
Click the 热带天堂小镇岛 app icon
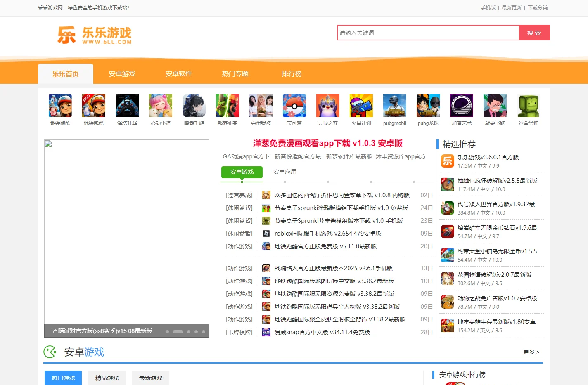click(448, 255)
